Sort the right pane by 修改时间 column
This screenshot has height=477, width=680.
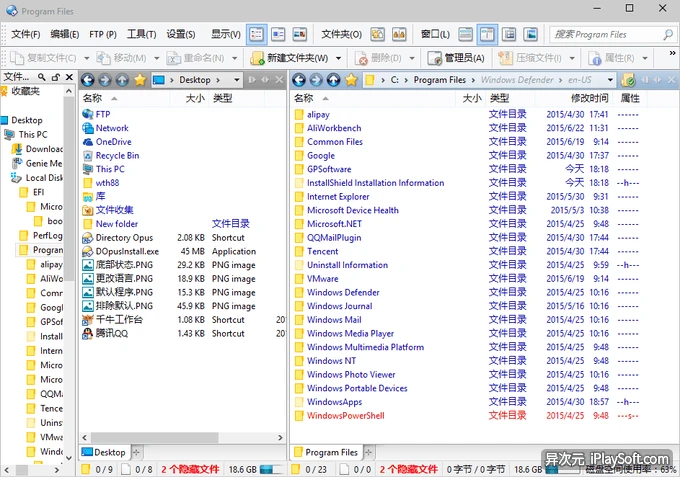click(589, 98)
